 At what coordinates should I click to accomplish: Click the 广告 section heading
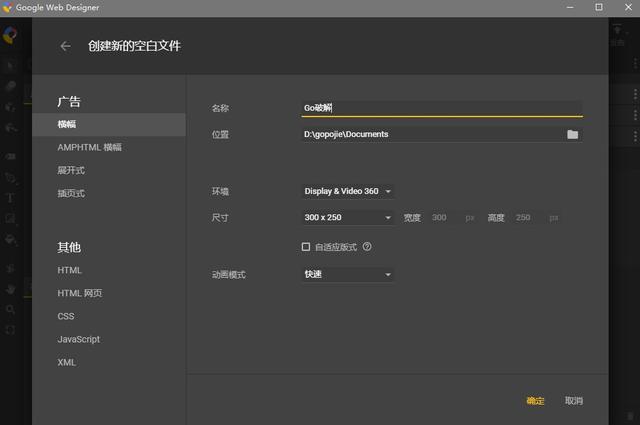pyautogui.click(x=69, y=102)
